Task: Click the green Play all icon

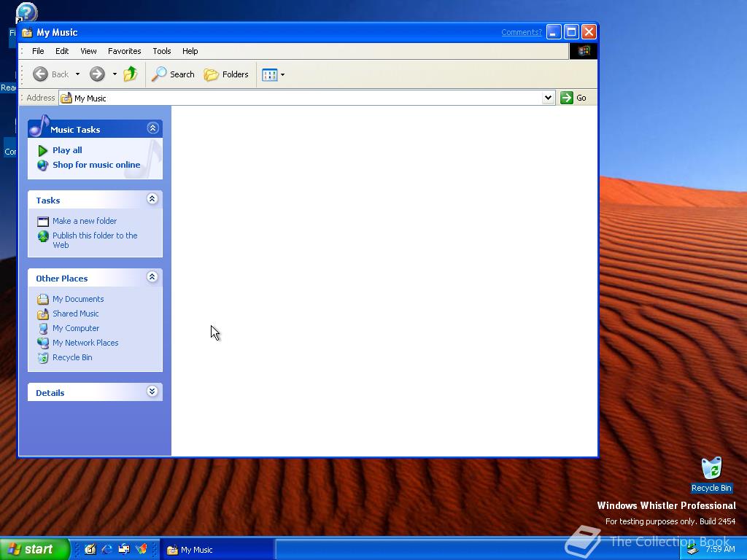Action: 43,150
